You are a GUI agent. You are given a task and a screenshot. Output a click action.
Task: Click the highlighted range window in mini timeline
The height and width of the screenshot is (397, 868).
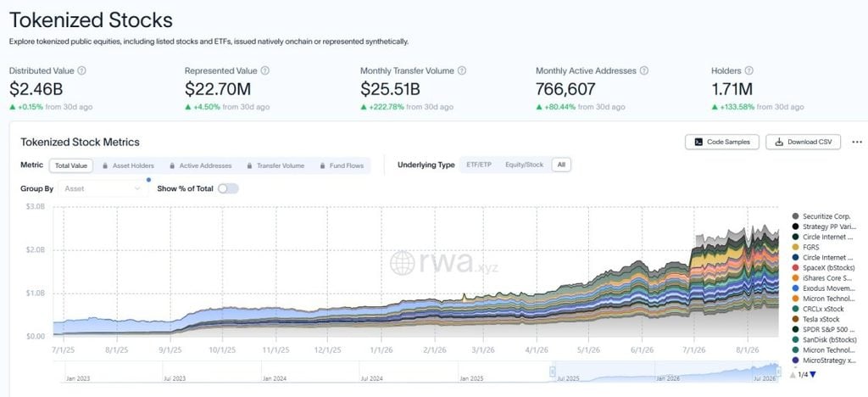click(665, 372)
